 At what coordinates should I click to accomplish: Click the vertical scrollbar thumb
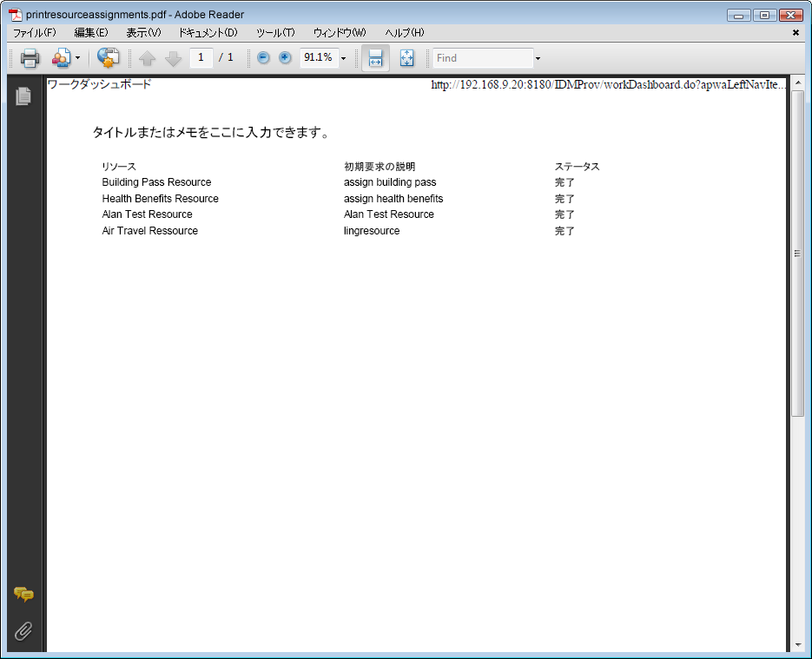pos(797,253)
